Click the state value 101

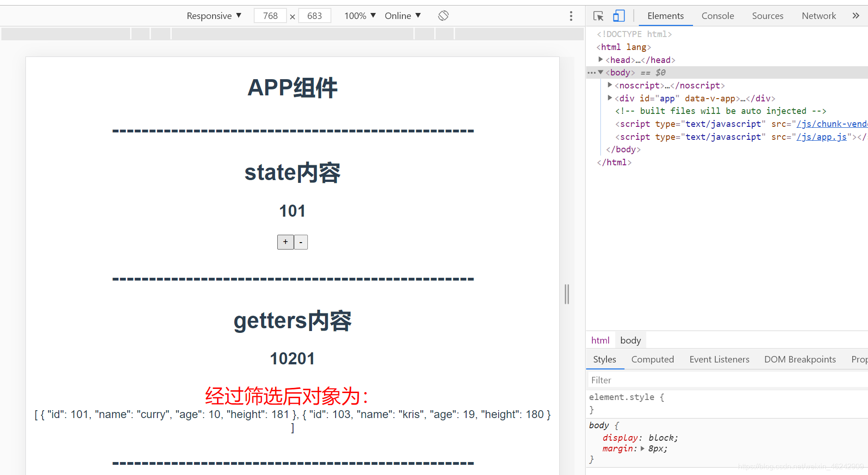(292, 211)
